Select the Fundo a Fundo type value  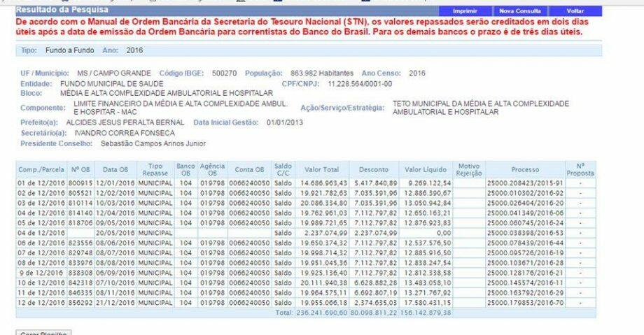coord(70,50)
